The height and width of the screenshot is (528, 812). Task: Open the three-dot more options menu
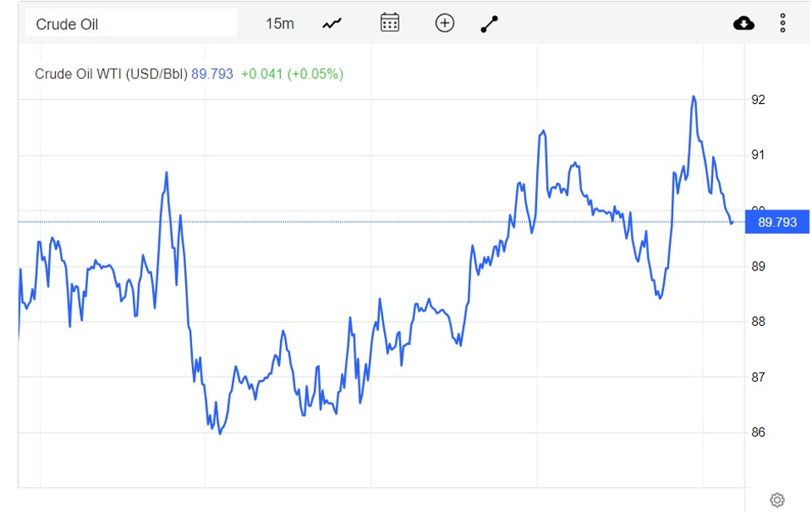click(782, 23)
